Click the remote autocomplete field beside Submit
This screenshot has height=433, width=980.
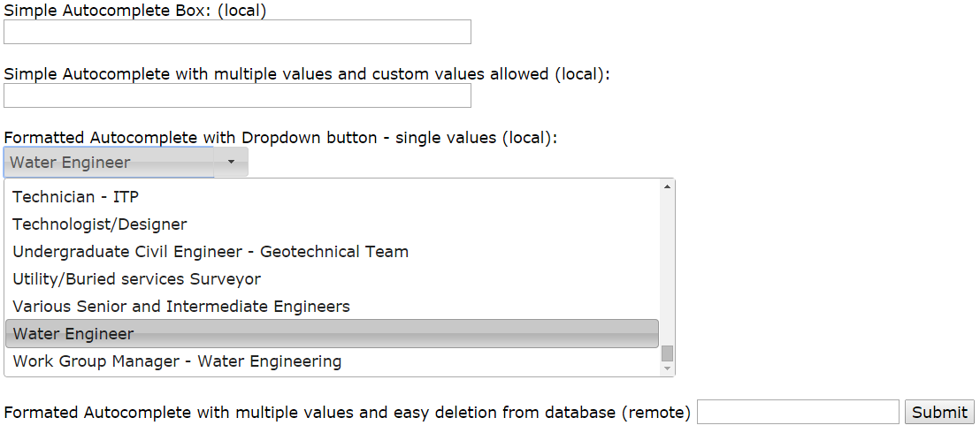tap(798, 412)
